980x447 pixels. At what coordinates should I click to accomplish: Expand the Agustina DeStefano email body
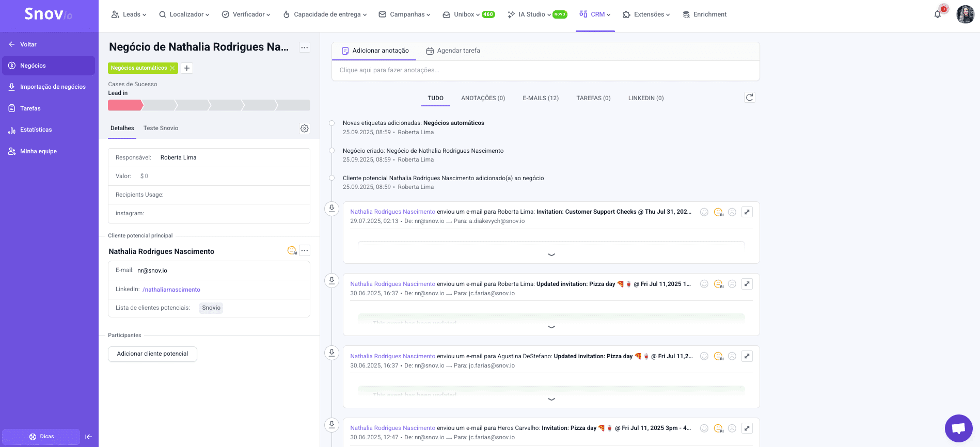pos(551,399)
